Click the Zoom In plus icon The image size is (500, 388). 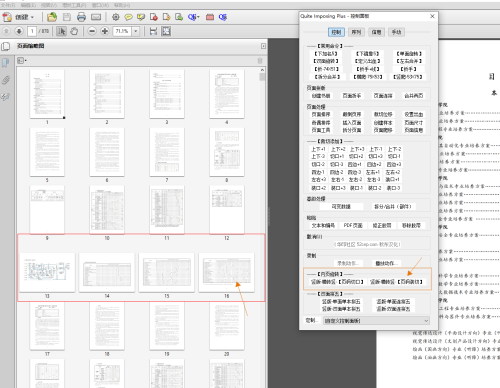pos(105,31)
